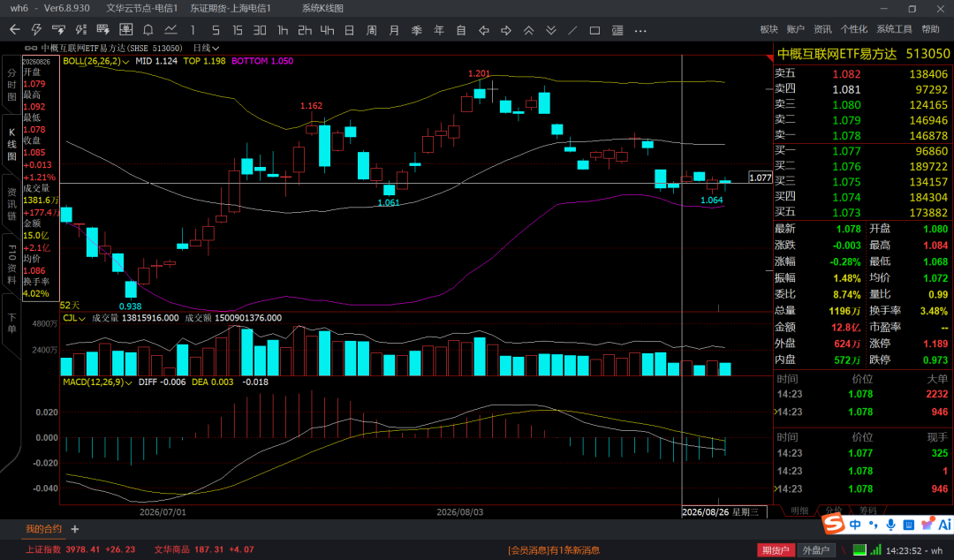Add a new tab with plus
The image size is (954, 560).
75,529
